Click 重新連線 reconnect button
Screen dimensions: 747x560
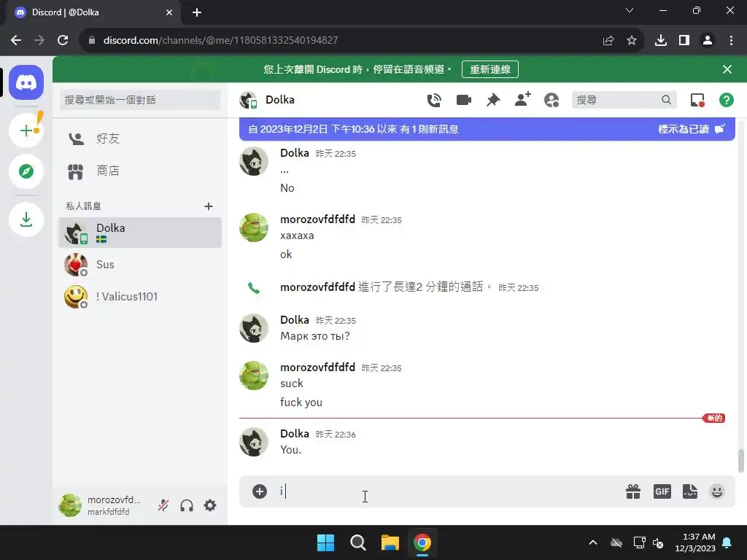click(x=489, y=69)
